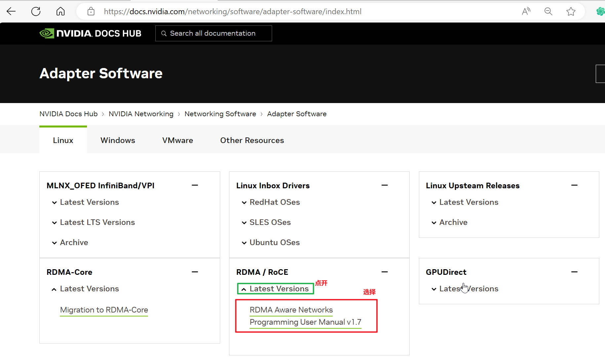Click the NVIDIA Docs Hub logo
Screen dimensions: 605x364
tap(91, 33)
